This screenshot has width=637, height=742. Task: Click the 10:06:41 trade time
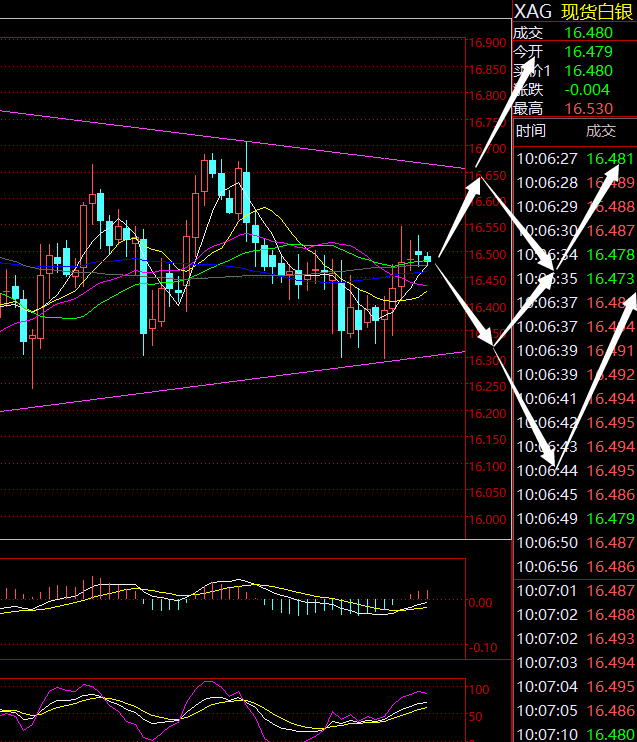[547, 399]
